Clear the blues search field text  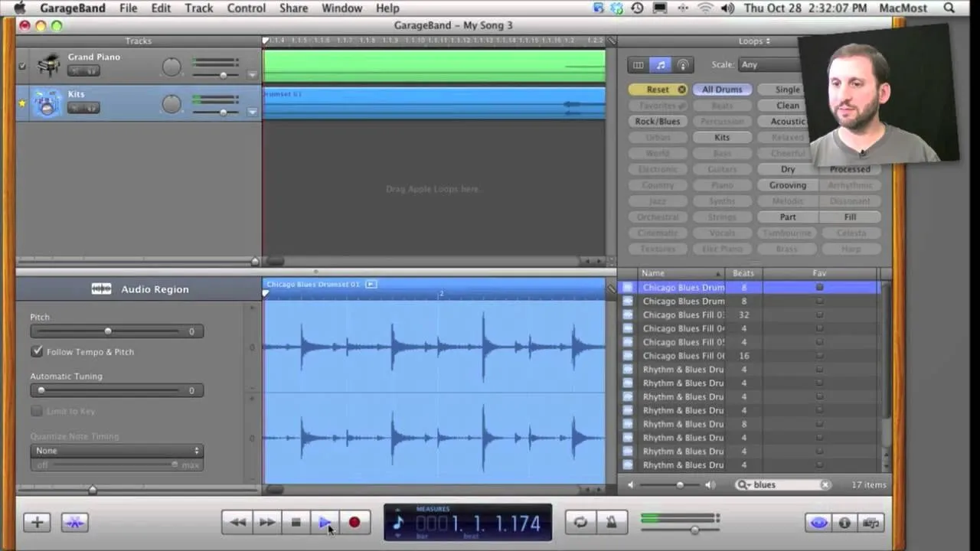pos(825,484)
